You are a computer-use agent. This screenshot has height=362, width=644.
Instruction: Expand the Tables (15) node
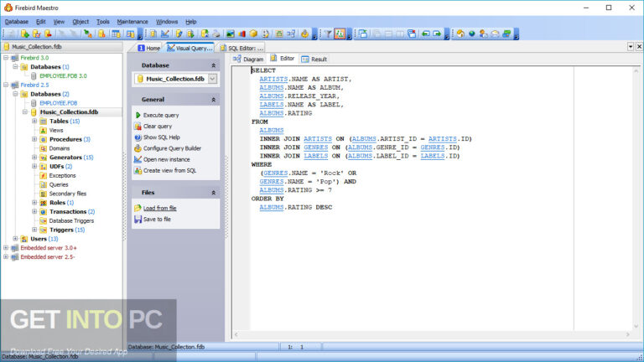click(34, 121)
